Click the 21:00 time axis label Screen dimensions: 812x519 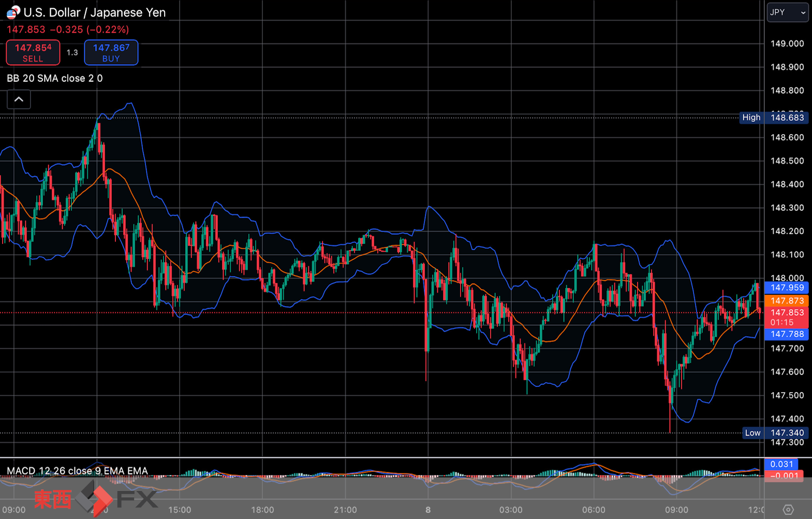(345, 510)
